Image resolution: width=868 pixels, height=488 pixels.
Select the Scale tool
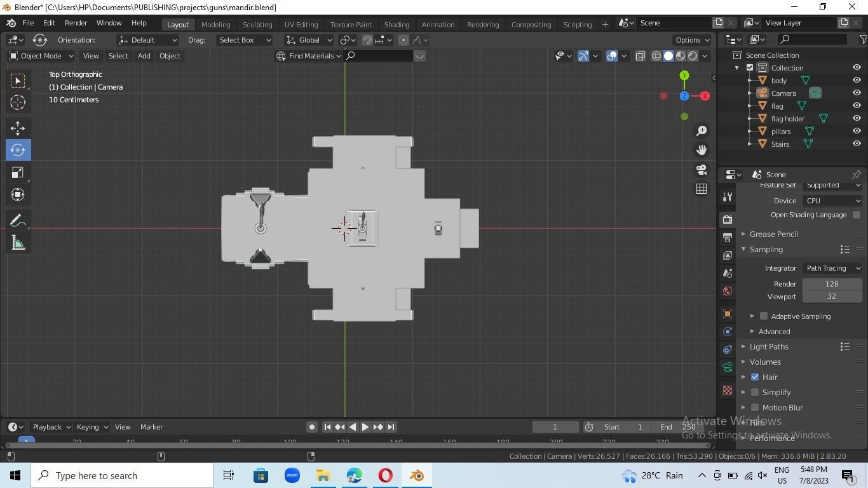click(18, 172)
